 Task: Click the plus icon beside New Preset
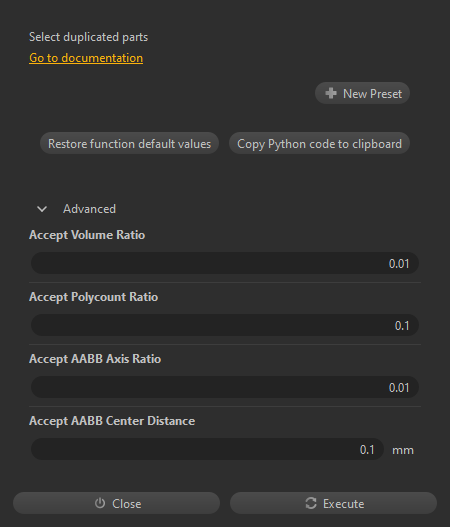pyautogui.click(x=331, y=93)
